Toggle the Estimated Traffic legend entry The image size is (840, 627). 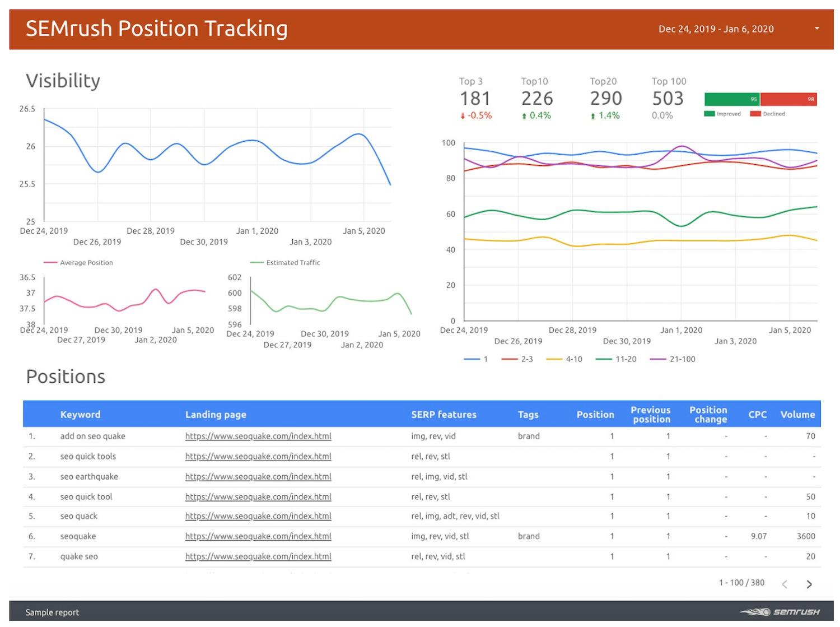tap(285, 262)
